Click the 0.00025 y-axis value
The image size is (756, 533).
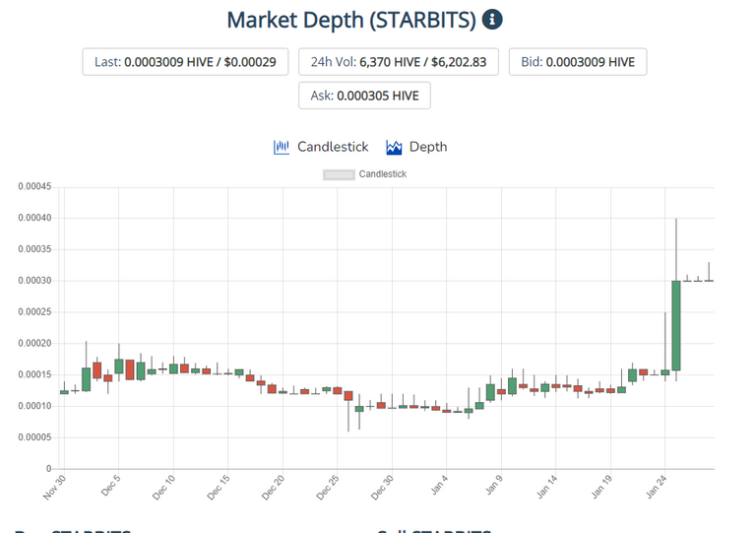point(34,312)
